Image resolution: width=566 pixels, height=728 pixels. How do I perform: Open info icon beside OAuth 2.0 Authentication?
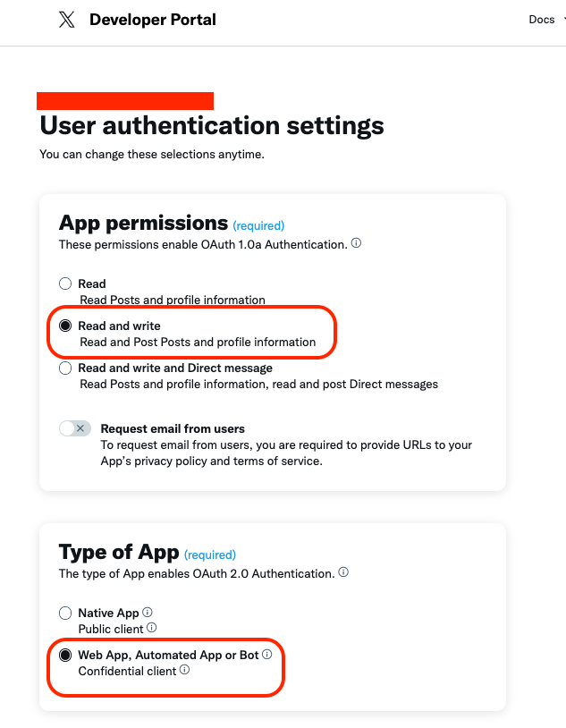(x=343, y=572)
